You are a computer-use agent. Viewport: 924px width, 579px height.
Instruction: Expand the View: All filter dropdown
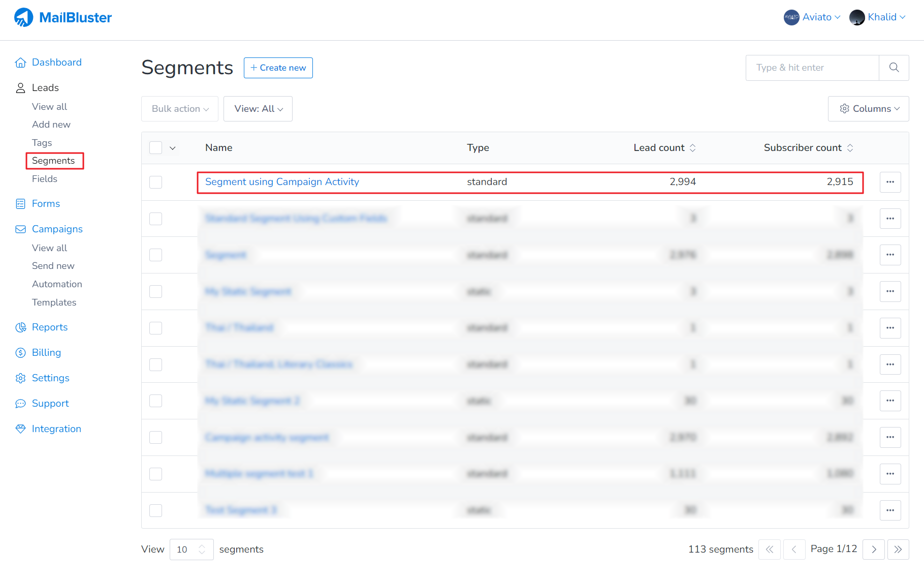(258, 109)
